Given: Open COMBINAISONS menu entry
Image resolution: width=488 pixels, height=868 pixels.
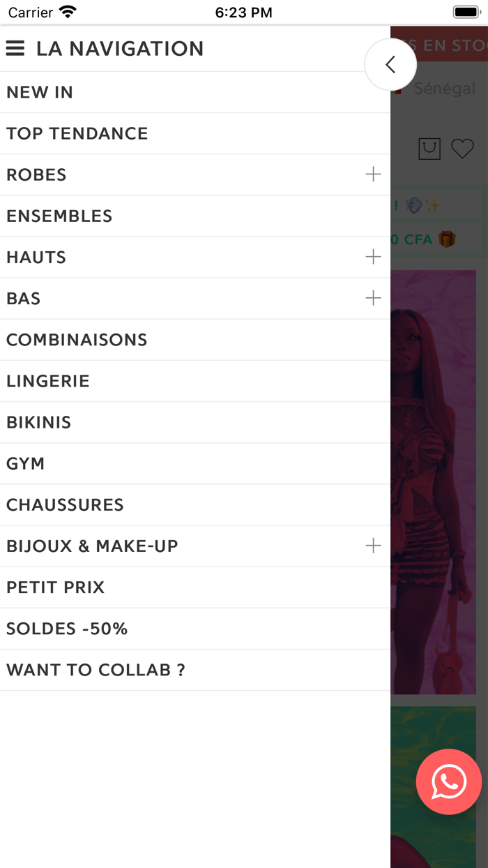Looking at the screenshot, I should pyautogui.click(x=77, y=340).
